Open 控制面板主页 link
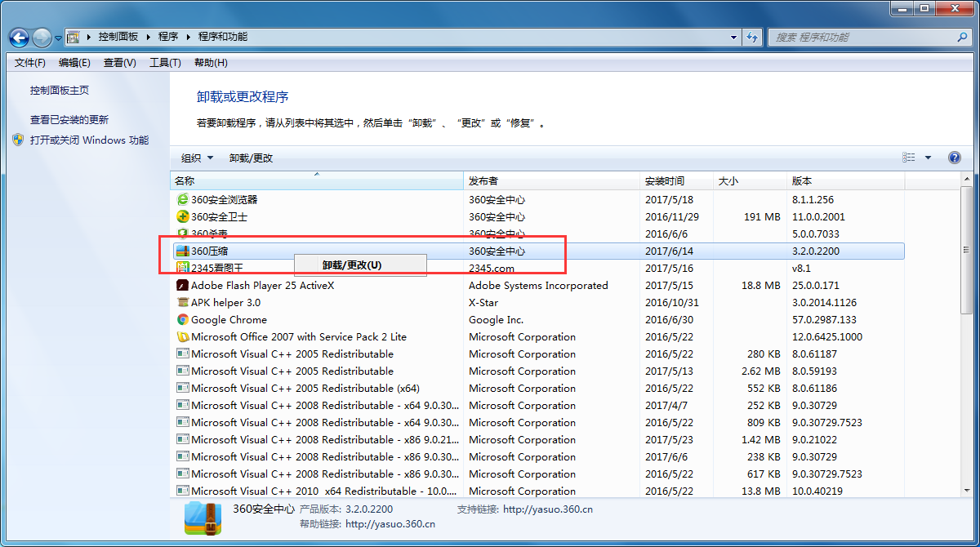Image resolution: width=980 pixels, height=547 pixels. pyautogui.click(x=60, y=91)
